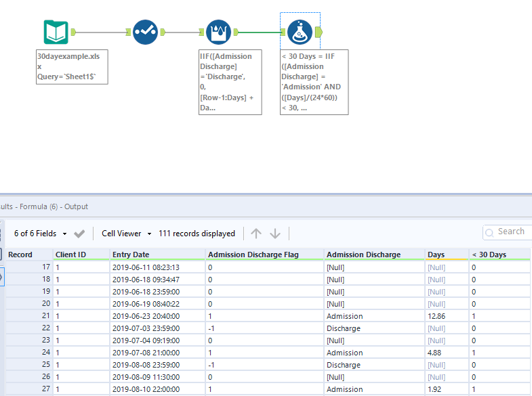Viewport: 532px width, 396px height.
Task: Click the '< 30 Days' column header
Action: (x=489, y=255)
